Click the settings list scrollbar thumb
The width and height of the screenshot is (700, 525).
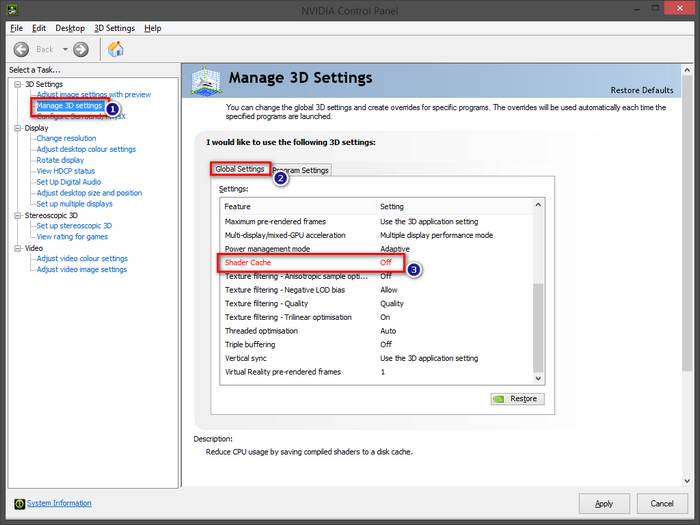(x=538, y=327)
